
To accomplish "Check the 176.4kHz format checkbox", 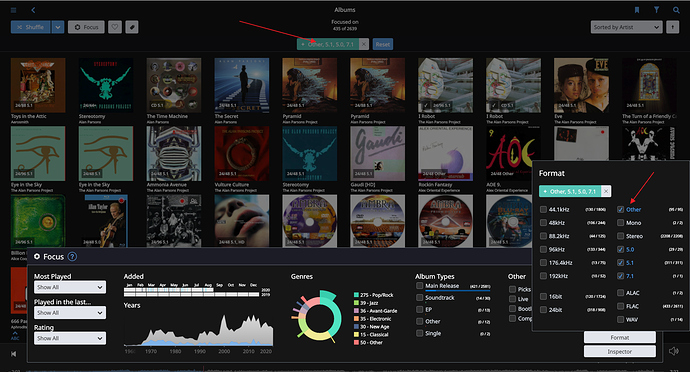I will click(x=543, y=262).
